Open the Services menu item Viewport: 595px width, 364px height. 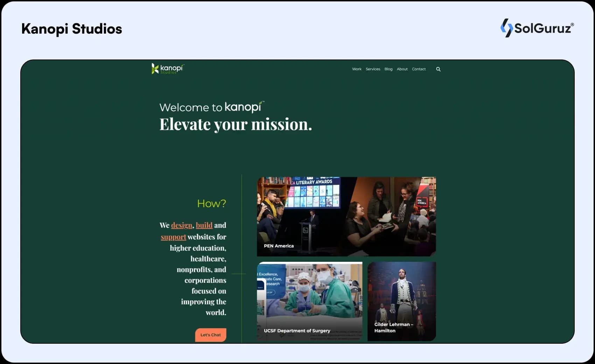click(x=373, y=69)
